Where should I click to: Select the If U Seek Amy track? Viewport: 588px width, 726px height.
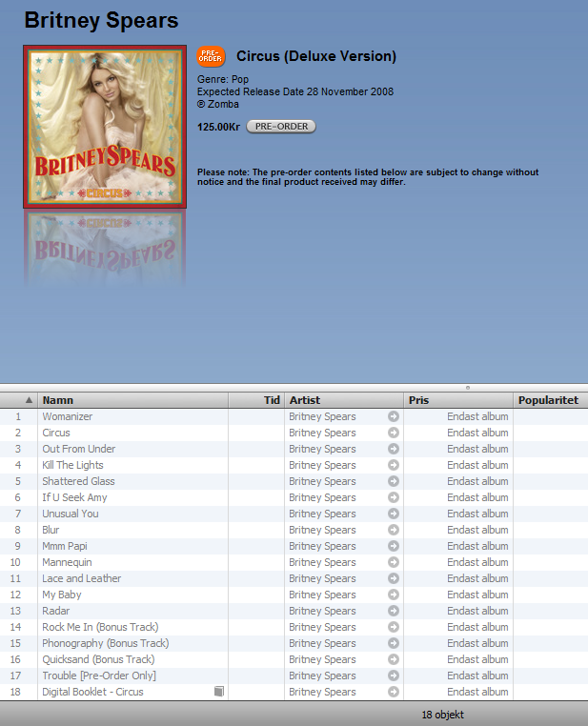[74, 497]
